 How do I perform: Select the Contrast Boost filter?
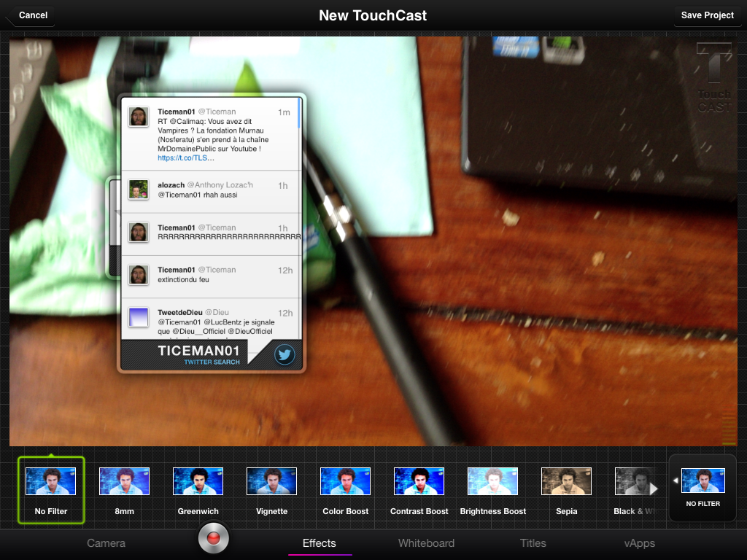pos(419,481)
